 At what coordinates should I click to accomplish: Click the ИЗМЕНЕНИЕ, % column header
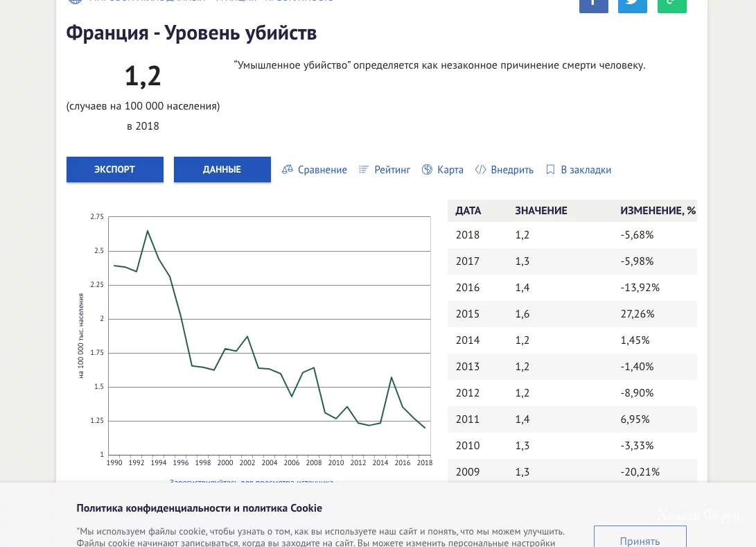[658, 211]
